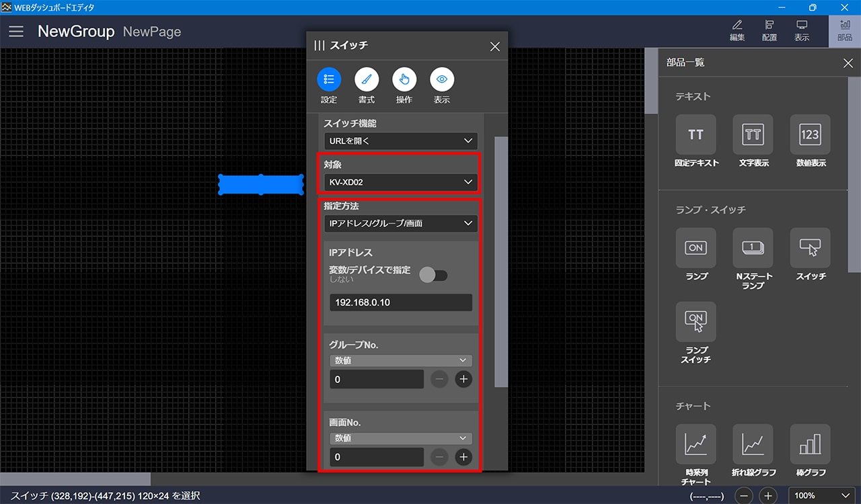
Task: Select the Nステートランプ part icon
Action: [x=753, y=248]
